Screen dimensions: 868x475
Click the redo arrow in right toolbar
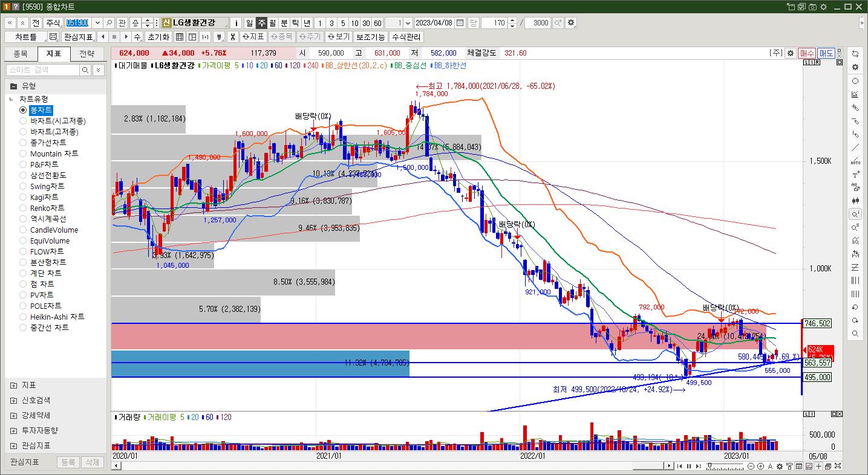point(855,320)
